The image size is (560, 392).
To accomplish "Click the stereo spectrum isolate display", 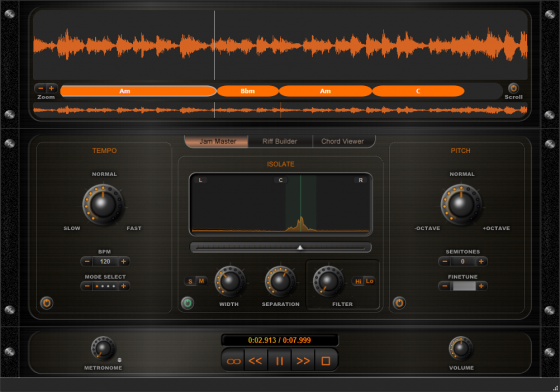I will tap(281, 204).
